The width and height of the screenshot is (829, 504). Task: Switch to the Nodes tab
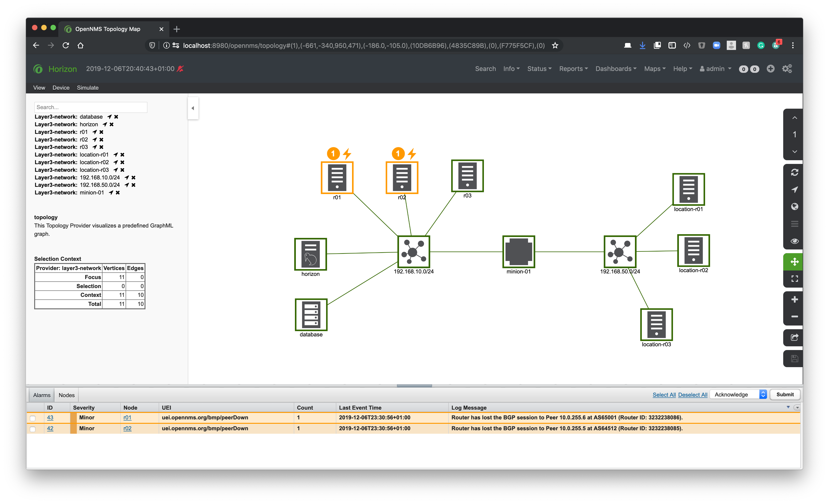pyautogui.click(x=67, y=395)
